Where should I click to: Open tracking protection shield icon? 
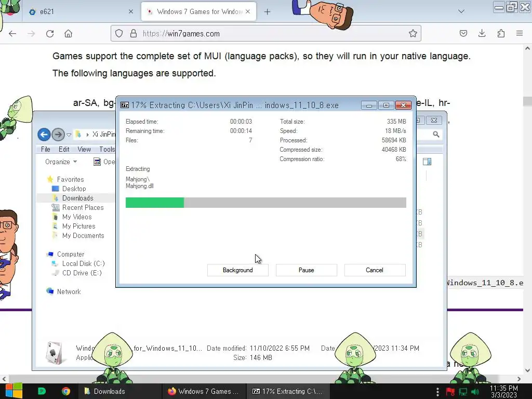tap(119, 33)
